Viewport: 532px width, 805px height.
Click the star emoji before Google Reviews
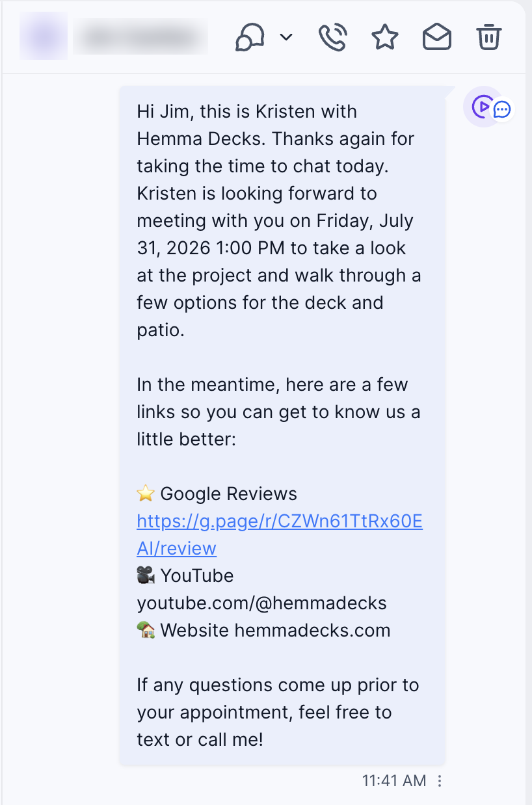pyautogui.click(x=146, y=494)
